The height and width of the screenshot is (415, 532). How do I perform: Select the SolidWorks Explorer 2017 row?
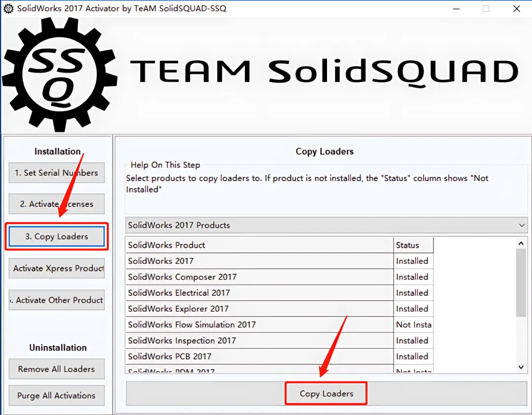pyautogui.click(x=280, y=309)
